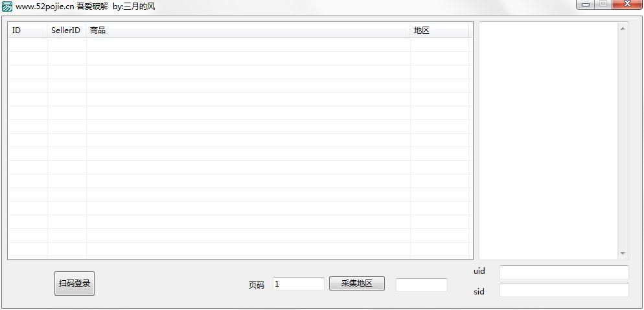
Task: Click the scroll down arrow in right panel
Action: [622, 254]
